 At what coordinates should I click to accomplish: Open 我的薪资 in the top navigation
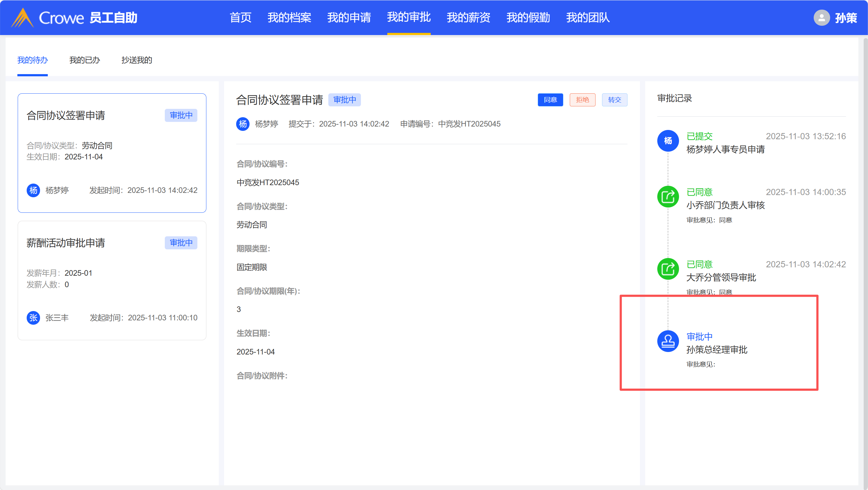pos(468,17)
